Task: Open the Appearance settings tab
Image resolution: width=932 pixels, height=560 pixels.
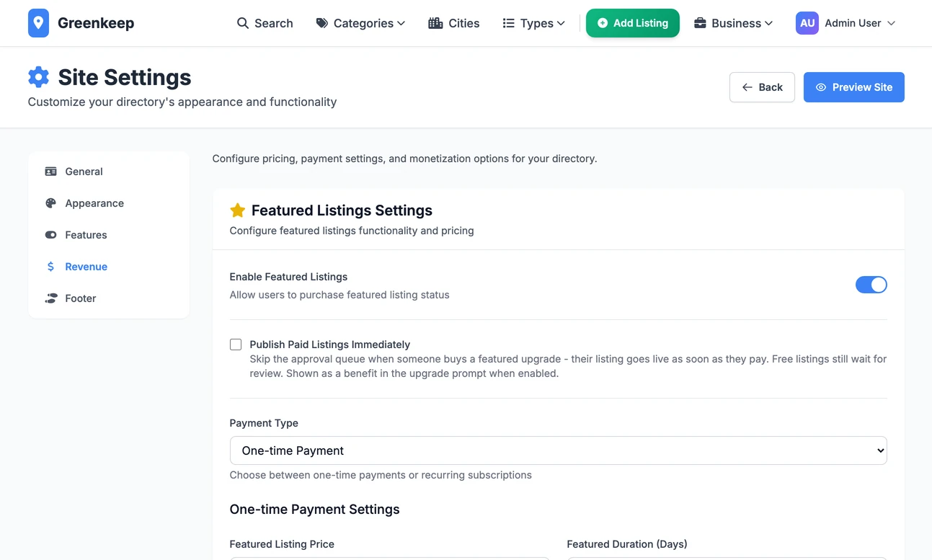Action: [x=109, y=203]
